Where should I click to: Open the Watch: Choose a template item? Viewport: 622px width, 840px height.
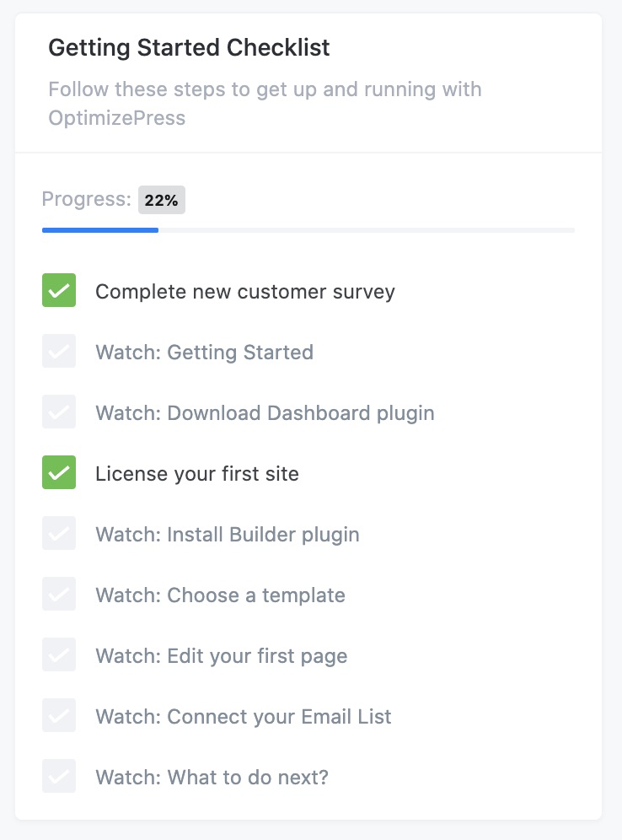(x=220, y=595)
